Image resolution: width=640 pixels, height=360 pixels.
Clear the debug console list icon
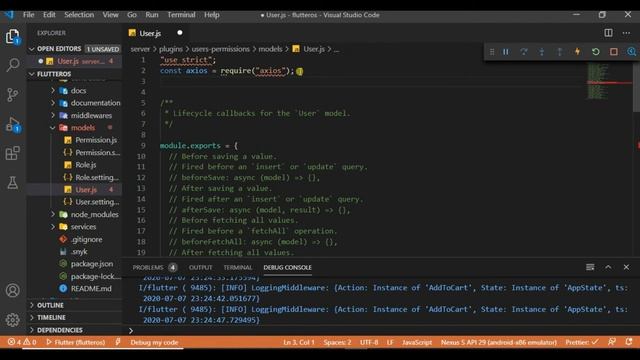pyautogui.click(x=590, y=267)
